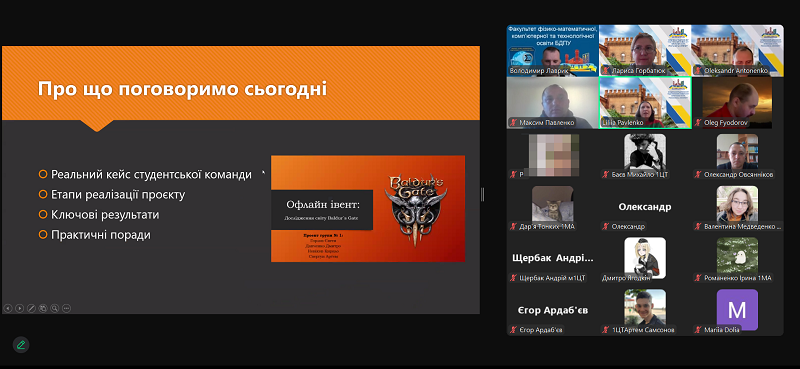Click Дмитро Ягодкін anime avatar tile
The height and width of the screenshot is (369, 800).
pyautogui.click(x=645, y=258)
